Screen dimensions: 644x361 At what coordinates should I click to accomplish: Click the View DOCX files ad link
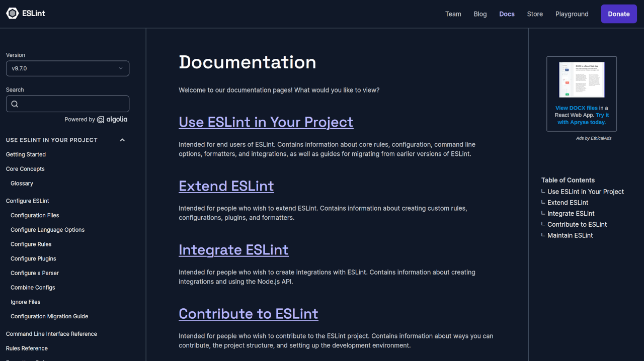point(577,108)
